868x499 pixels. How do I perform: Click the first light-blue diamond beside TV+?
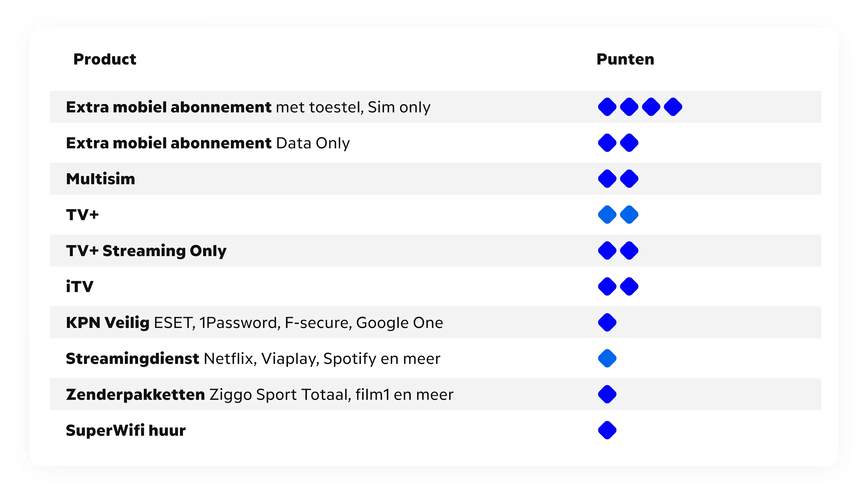click(607, 215)
